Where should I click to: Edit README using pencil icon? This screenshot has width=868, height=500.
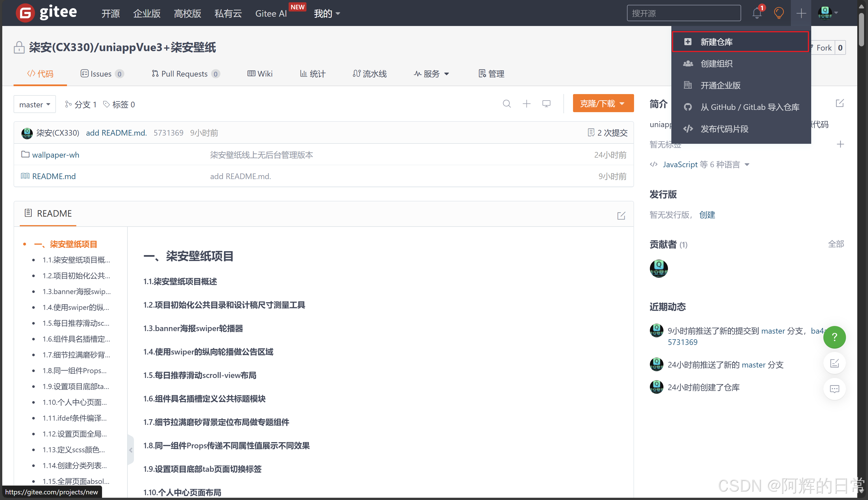tap(621, 216)
